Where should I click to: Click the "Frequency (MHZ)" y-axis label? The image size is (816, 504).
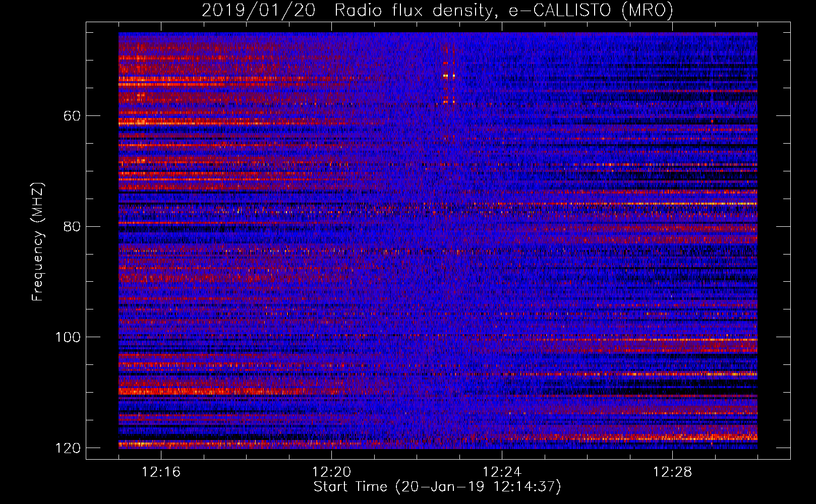37,242
